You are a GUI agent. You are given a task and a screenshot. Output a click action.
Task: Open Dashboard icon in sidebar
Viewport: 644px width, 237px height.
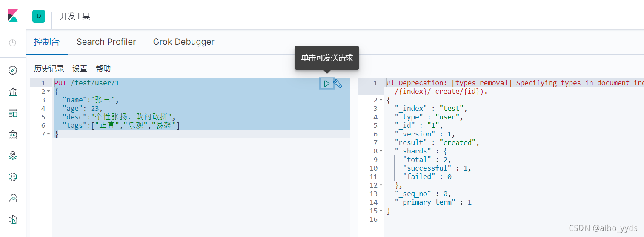click(x=13, y=113)
